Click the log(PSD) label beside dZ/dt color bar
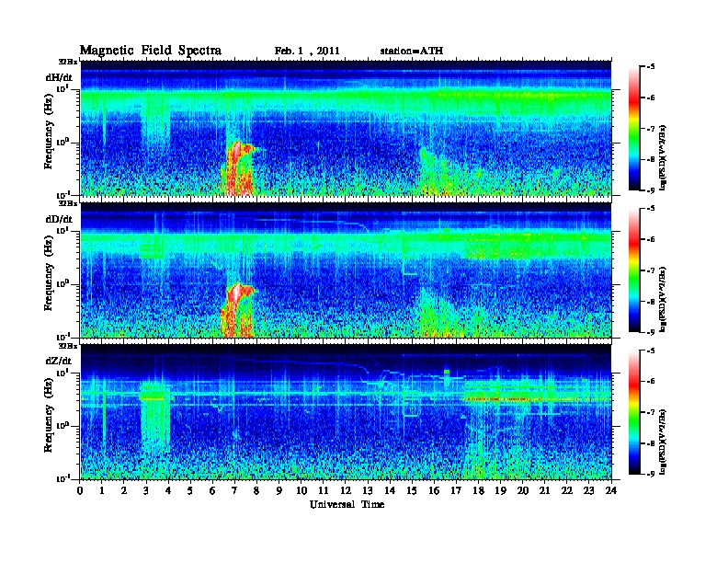Screen dimensions: 728x563 (663, 442)
